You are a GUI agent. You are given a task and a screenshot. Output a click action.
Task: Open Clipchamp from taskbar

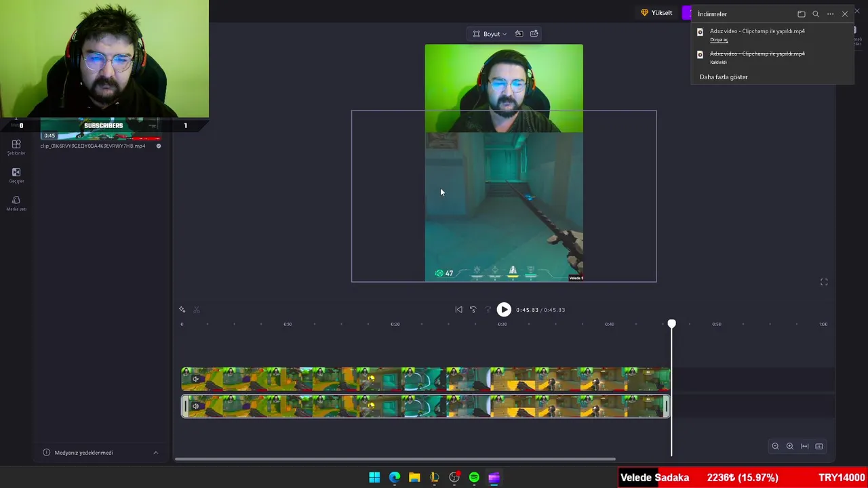494,478
